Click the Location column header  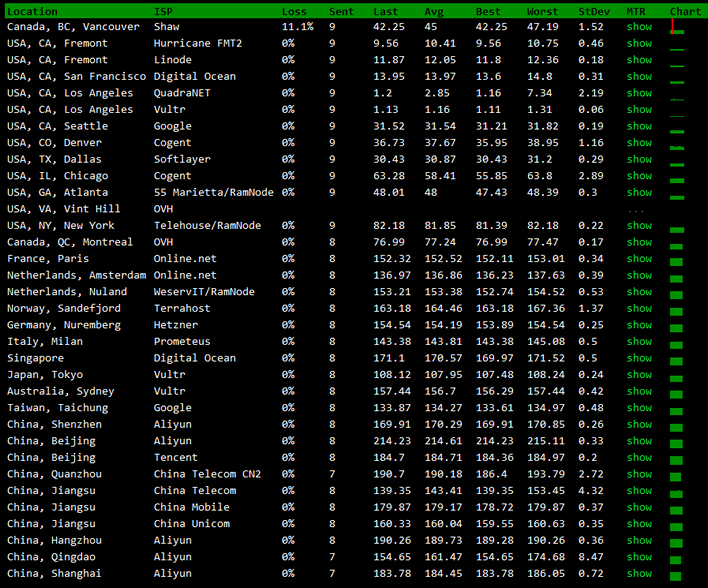click(33, 11)
